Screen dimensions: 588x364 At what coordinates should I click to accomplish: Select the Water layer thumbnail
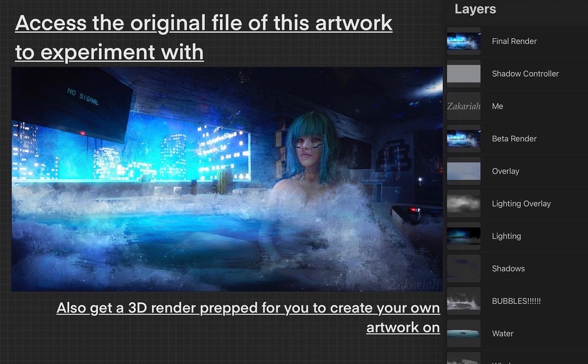click(463, 333)
